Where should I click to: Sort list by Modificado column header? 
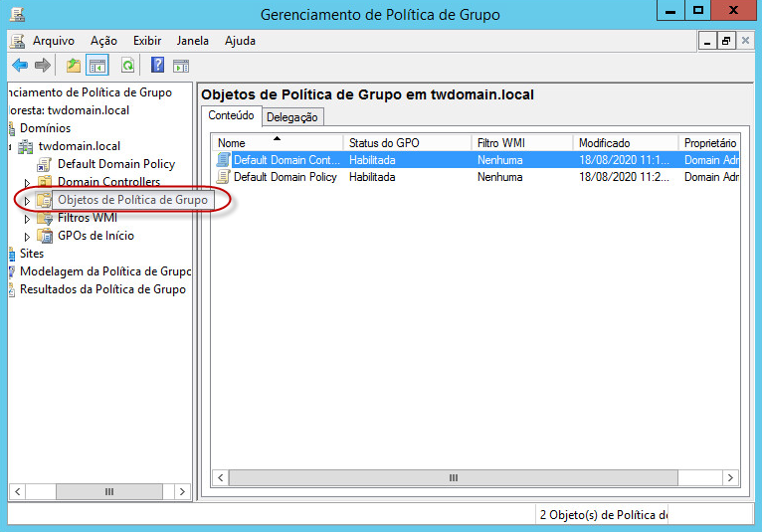tap(626, 143)
